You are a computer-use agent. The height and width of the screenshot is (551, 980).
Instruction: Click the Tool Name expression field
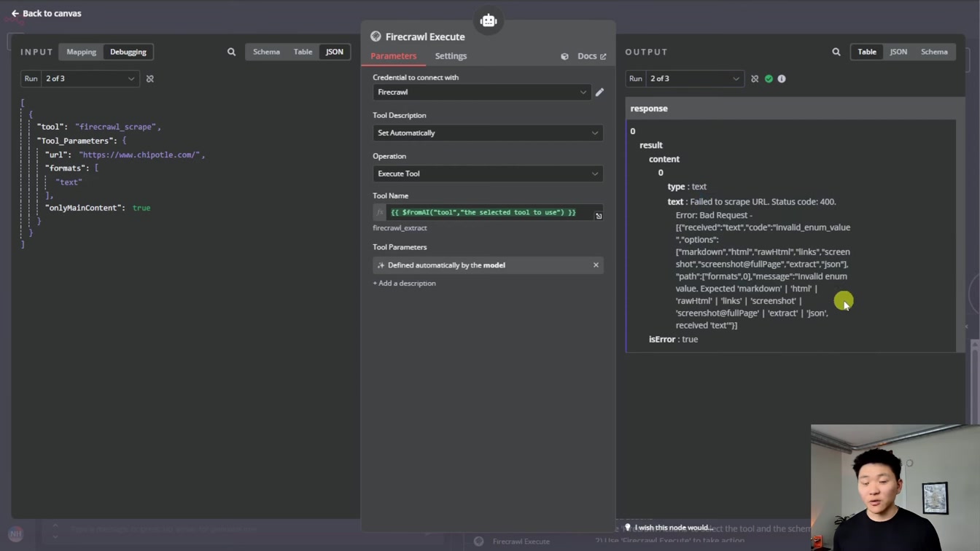click(489, 212)
